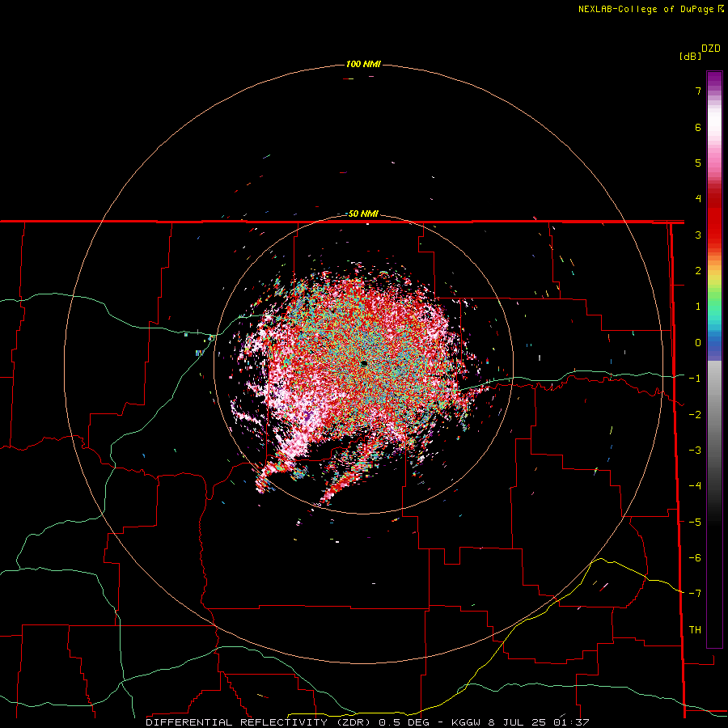Click the -5 value on color scale
This screenshot has width=728, height=728.
pyautogui.click(x=695, y=523)
